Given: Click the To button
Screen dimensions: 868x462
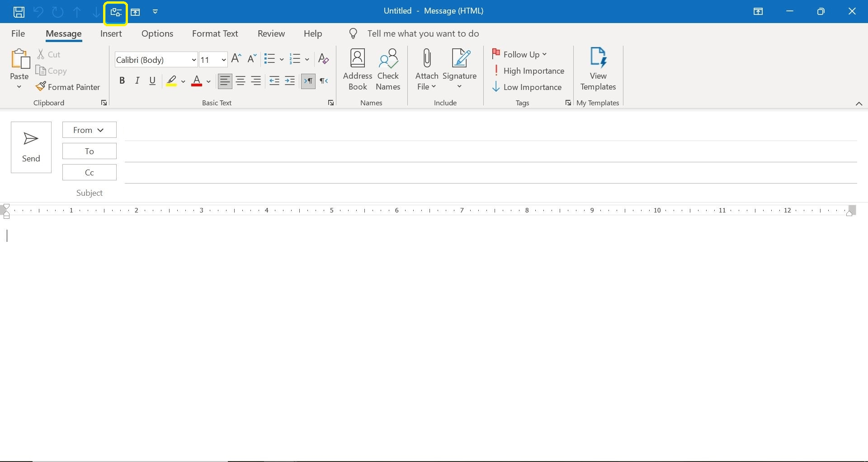Looking at the screenshot, I should tap(89, 151).
